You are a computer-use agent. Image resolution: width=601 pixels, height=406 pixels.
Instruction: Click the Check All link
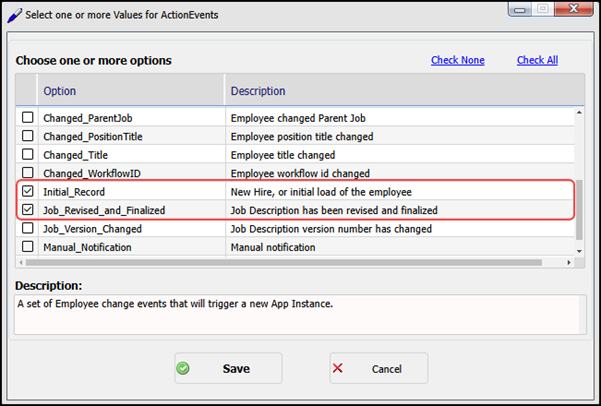(x=537, y=60)
